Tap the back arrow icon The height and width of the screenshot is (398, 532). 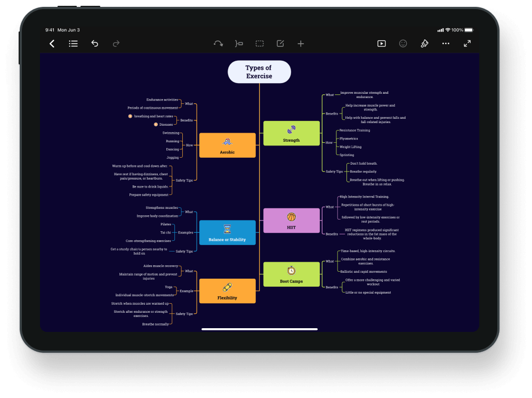click(x=52, y=44)
